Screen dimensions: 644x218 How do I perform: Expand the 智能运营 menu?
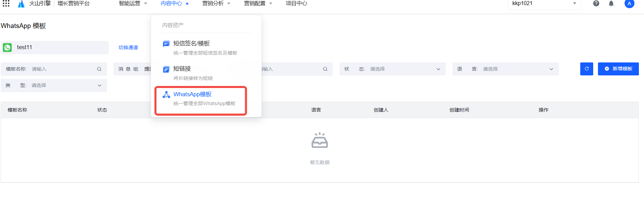(x=133, y=3)
